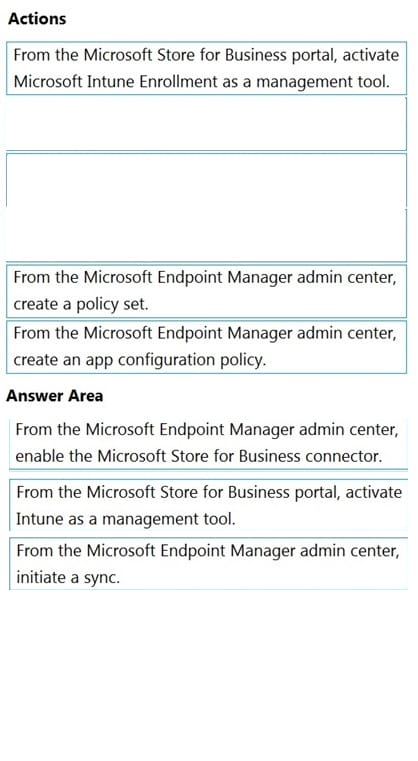Select the activate Intune as management tool answer
This screenshot has width=418, height=761.
click(x=208, y=505)
